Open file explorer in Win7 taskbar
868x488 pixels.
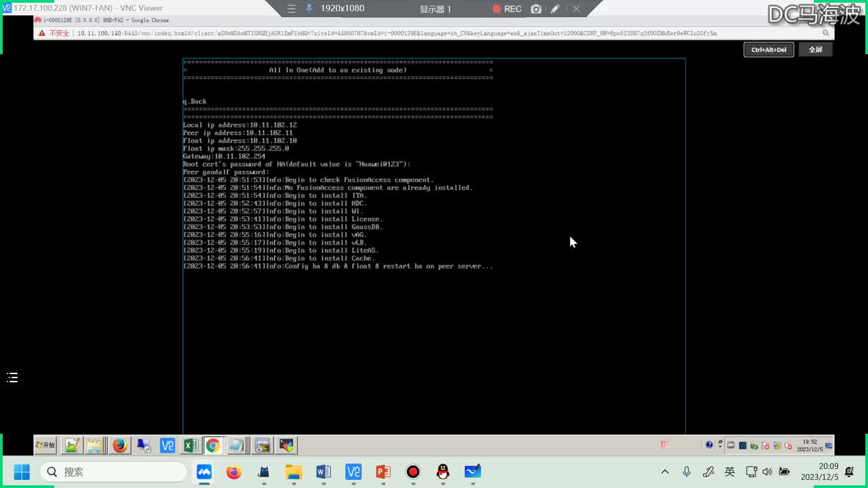[95, 445]
